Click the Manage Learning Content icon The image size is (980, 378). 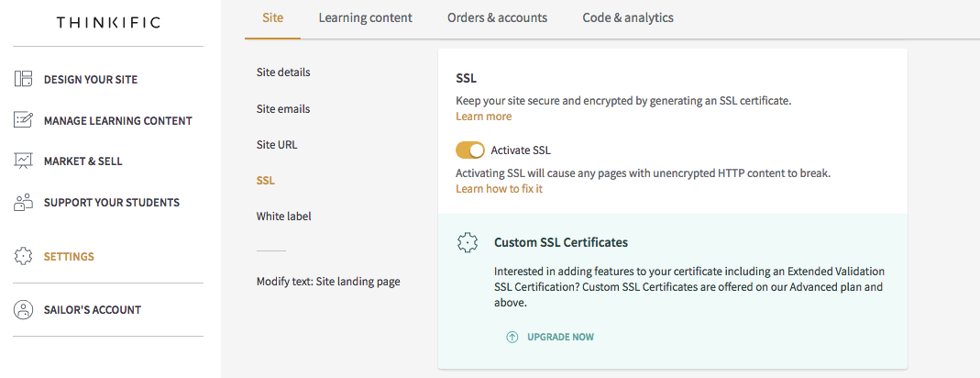[23, 120]
